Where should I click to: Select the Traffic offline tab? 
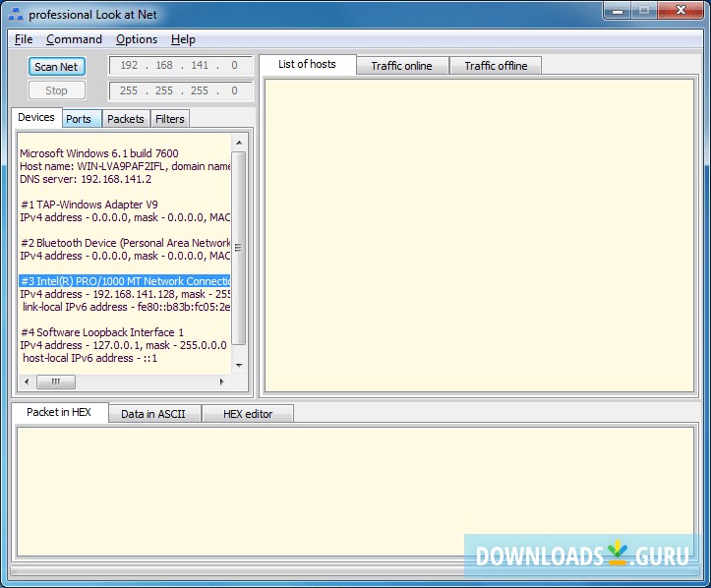click(496, 66)
